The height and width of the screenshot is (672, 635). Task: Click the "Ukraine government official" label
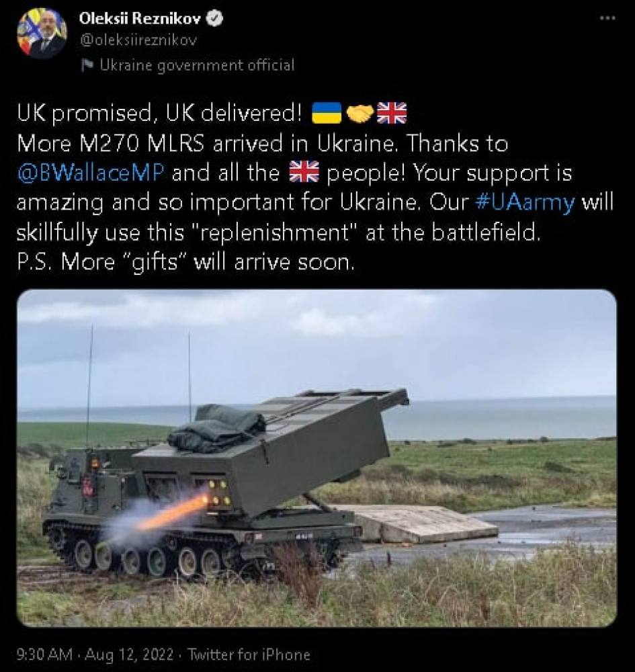coord(196,65)
